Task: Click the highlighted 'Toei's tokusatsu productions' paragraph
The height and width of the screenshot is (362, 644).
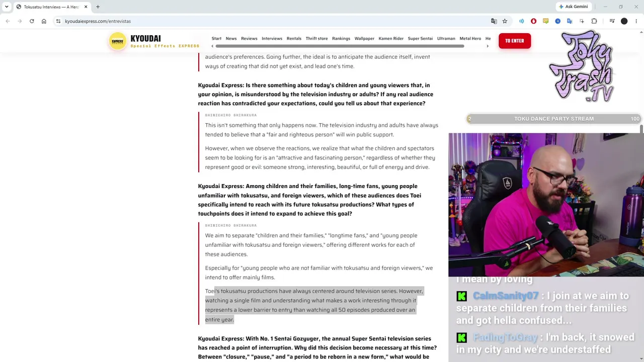Action: coord(314,305)
